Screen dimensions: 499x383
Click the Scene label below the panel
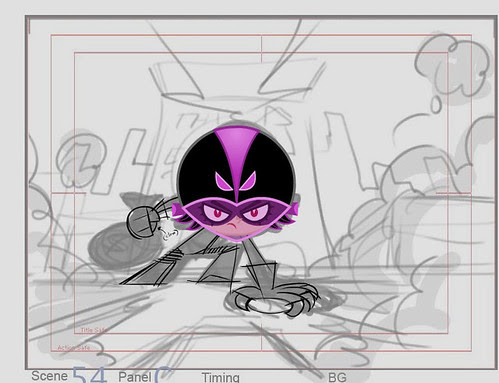(49, 376)
